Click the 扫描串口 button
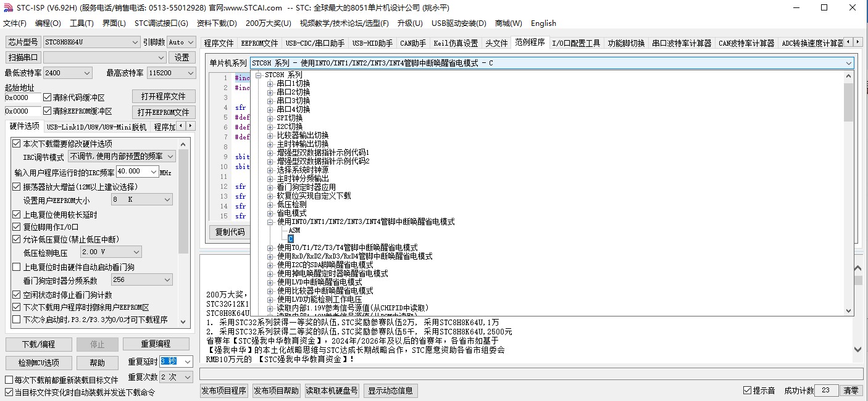Viewport: 868px width, 401px height. tap(23, 57)
